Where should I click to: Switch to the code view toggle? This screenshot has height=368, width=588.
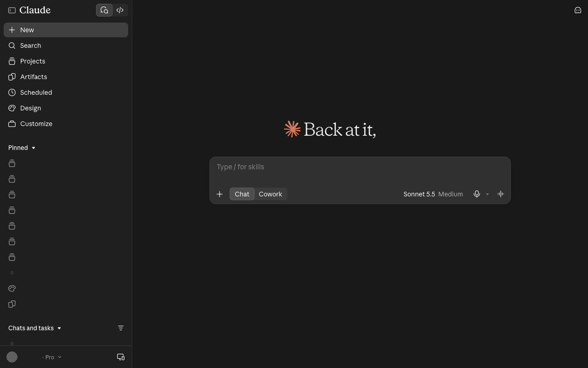[x=120, y=10]
